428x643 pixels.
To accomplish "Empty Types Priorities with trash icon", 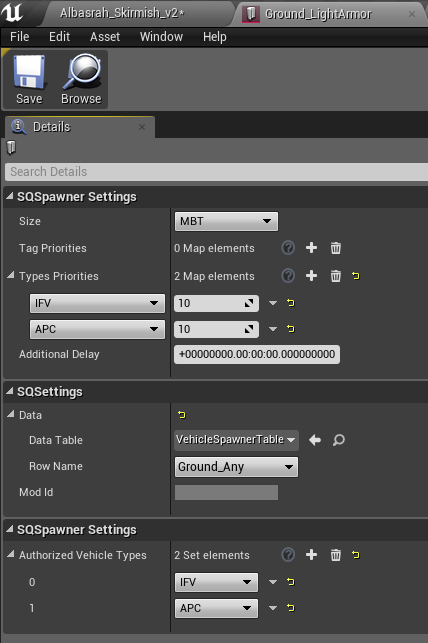I will [336, 276].
